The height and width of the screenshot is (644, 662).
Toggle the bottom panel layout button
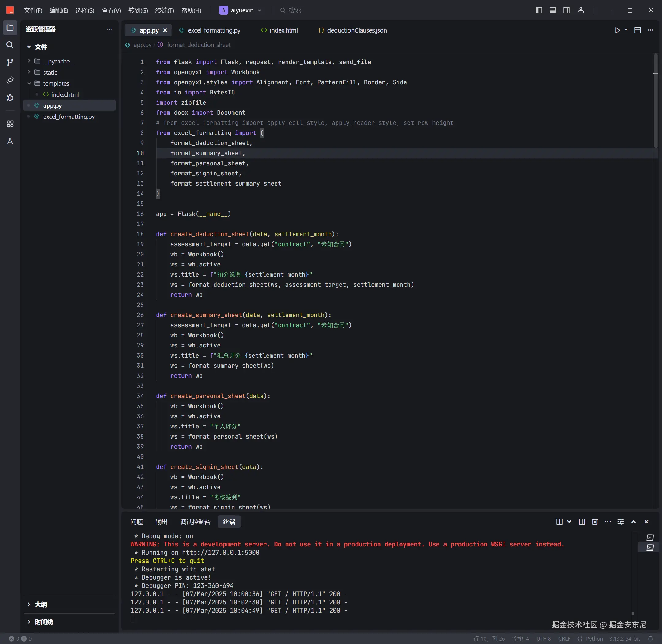[x=553, y=10]
